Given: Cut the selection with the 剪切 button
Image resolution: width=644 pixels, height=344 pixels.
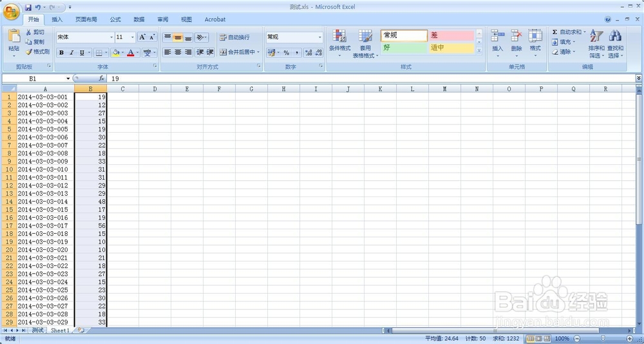Looking at the screenshot, I should click(x=35, y=32).
